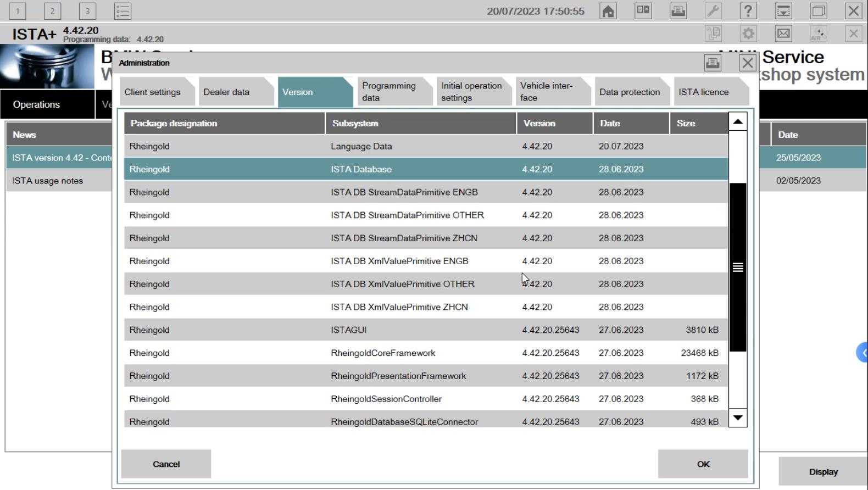The height and width of the screenshot is (490, 868).
Task: Select ISTA DB StreamDataPrimitive OTHER row
Action: tap(426, 215)
